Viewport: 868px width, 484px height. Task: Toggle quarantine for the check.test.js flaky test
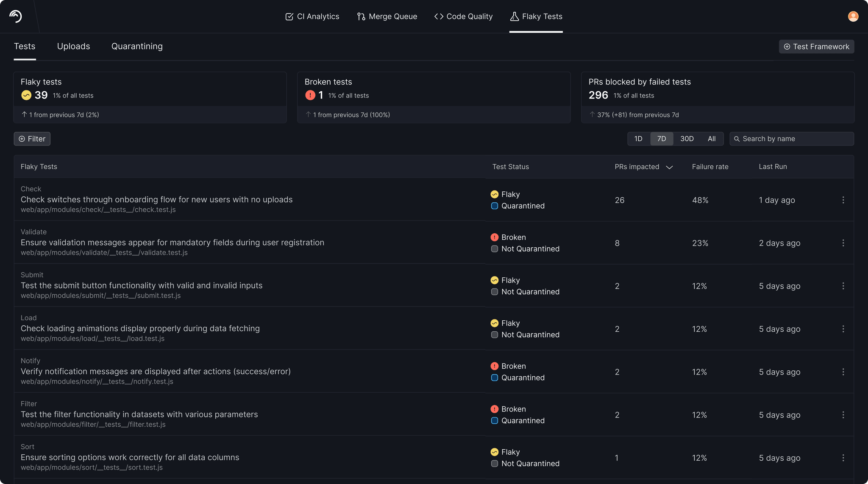pyautogui.click(x=494, y=206)
